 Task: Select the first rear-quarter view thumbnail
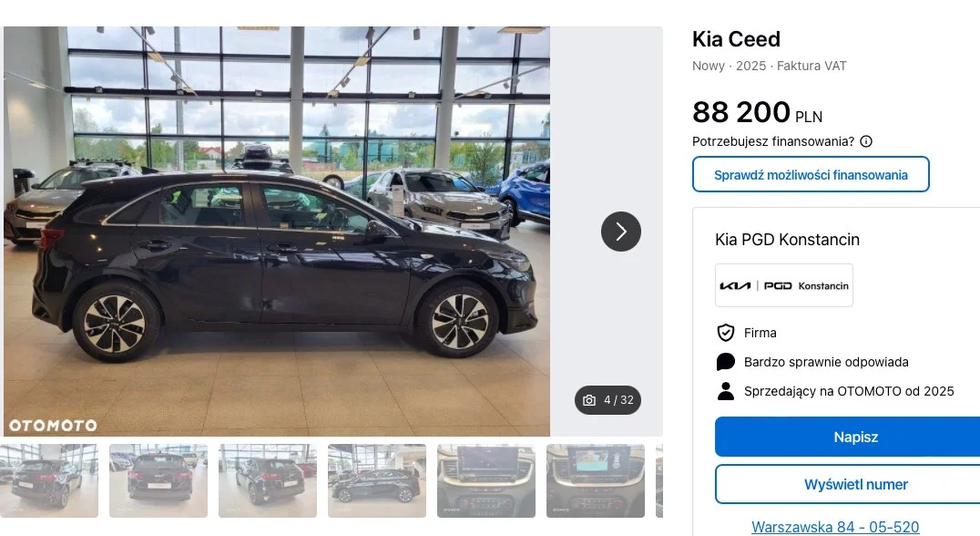tap(49, 481)
